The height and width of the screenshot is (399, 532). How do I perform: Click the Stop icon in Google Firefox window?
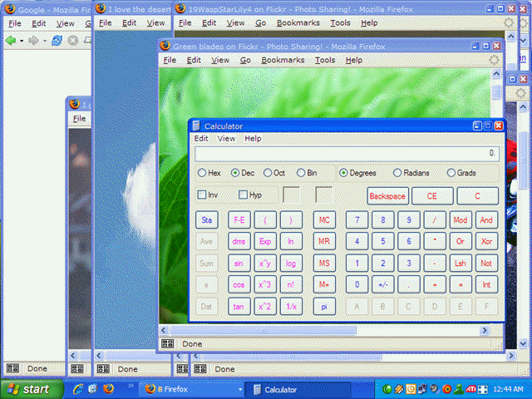[73, 41]
